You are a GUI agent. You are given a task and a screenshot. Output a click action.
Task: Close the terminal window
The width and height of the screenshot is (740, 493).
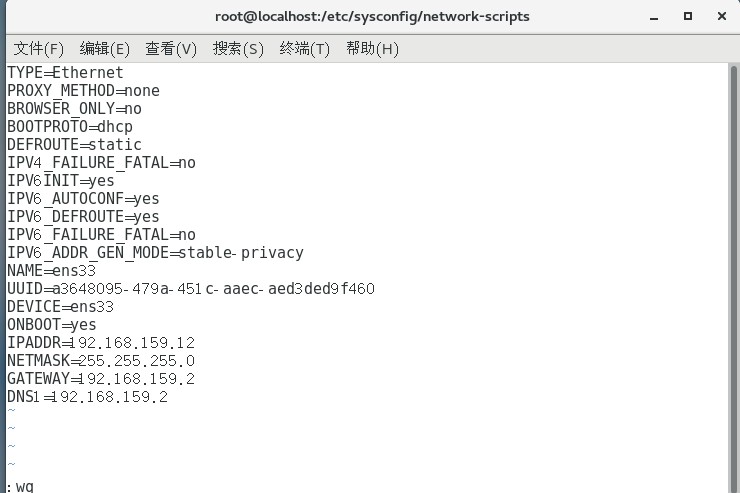[719, 16]
